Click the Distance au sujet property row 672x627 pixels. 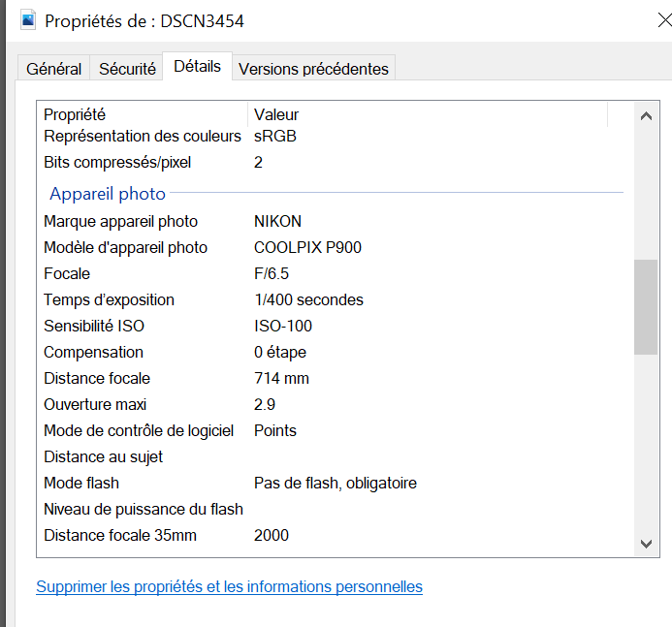tap(104, 456)
